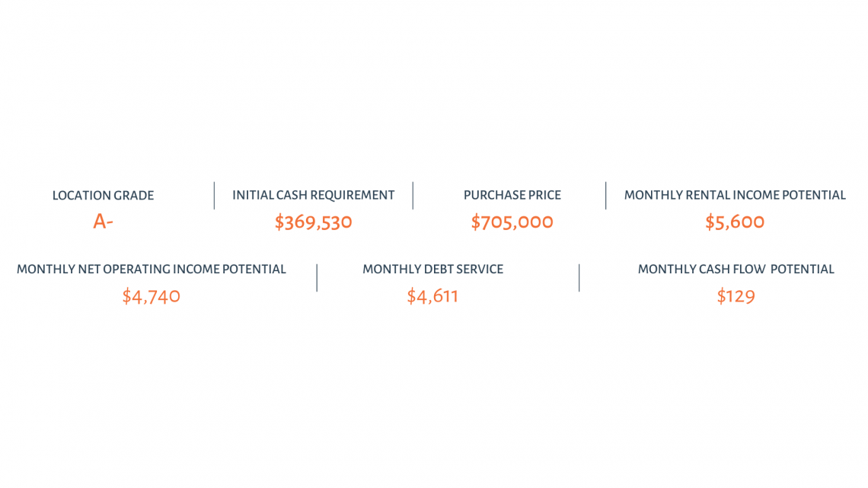Image resolution: width=868 pixels, height=488 pixels.
Task: Click the Purchase Price heading
Action: 512,196
